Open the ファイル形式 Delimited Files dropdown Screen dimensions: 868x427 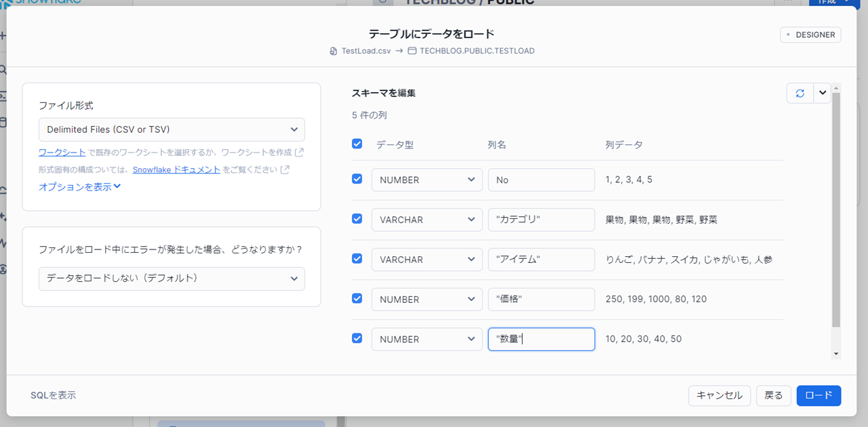172,129
